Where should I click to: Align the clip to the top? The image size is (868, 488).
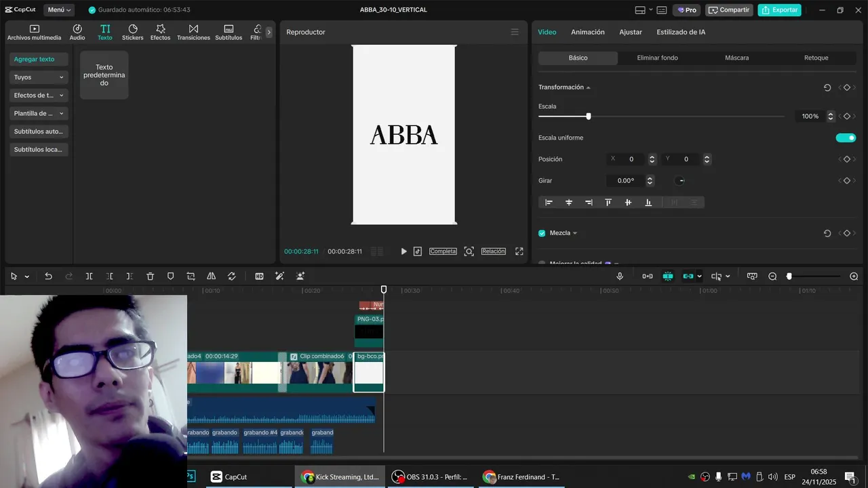[608, 202]
